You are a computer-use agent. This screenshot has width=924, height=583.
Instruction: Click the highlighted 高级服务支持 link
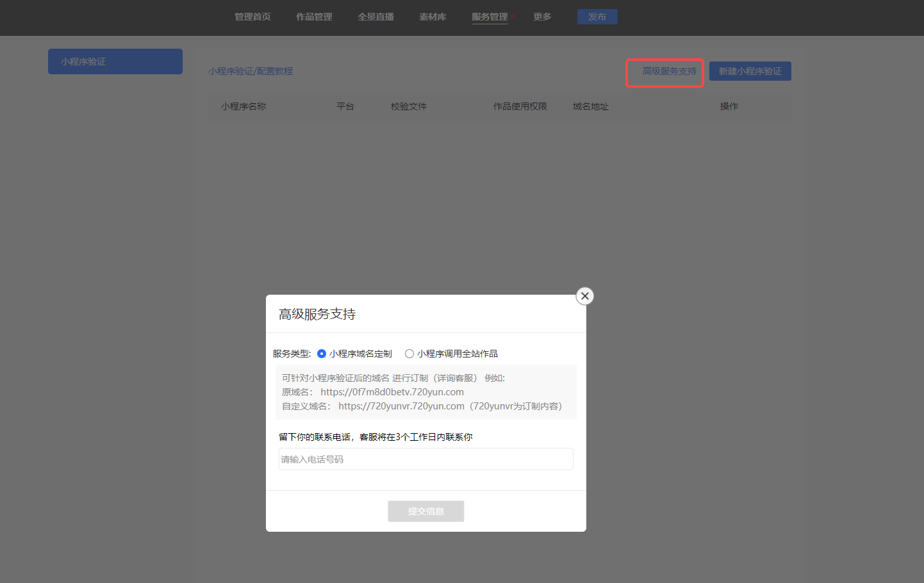click(669, 71)
